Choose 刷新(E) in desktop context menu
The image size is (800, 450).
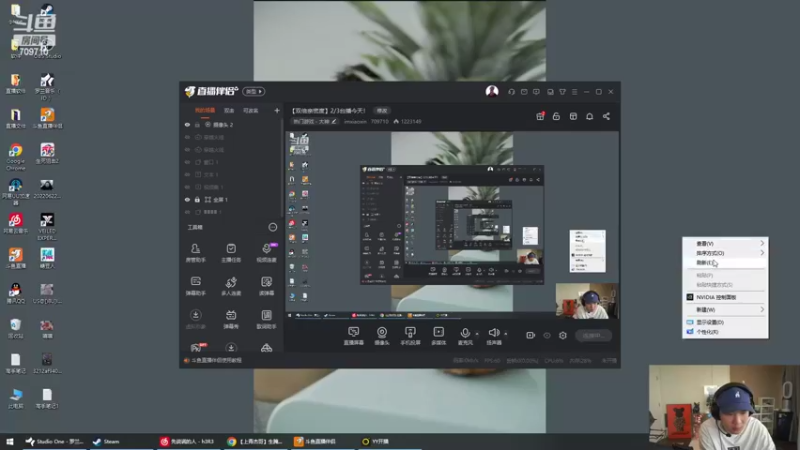(x=725, y=262)
